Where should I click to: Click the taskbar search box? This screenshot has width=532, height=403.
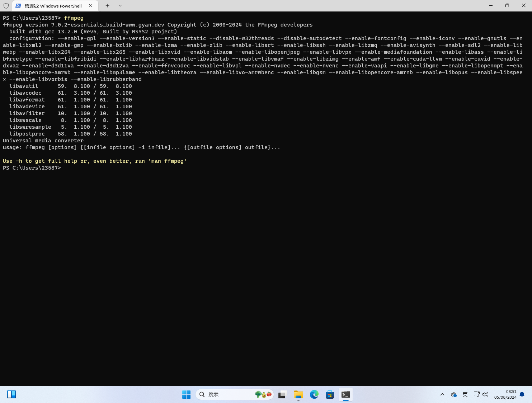point(235,394)
